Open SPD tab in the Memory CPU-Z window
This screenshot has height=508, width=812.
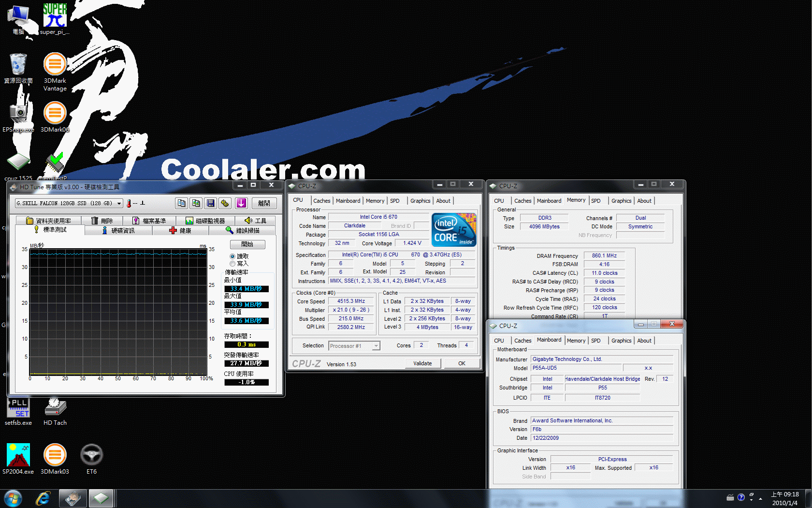click(596, 201)
